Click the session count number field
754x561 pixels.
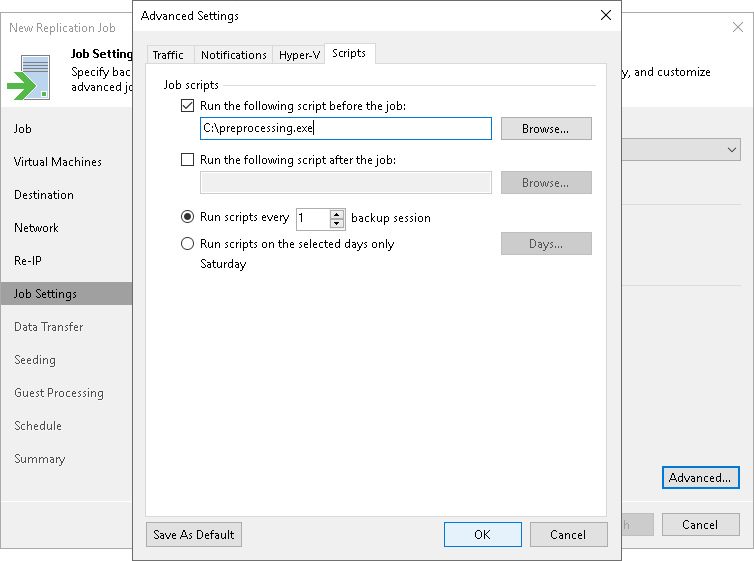pos(313,218)
